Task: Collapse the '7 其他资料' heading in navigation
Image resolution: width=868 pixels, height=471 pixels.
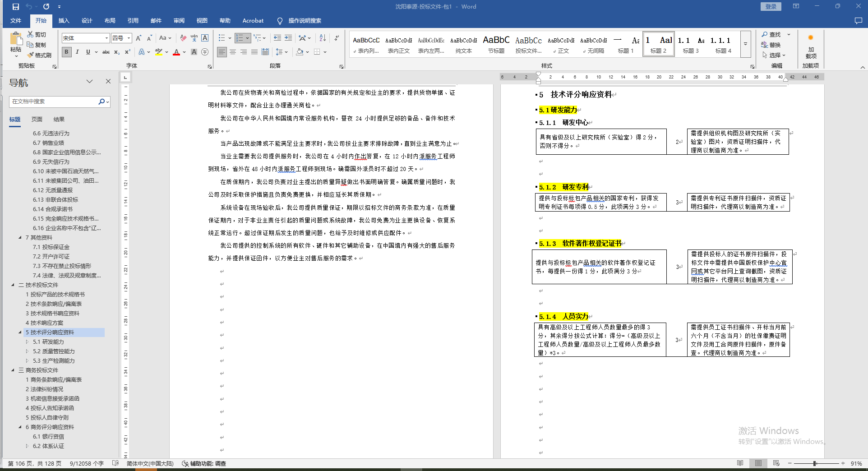Action: (x=20, y=237)
